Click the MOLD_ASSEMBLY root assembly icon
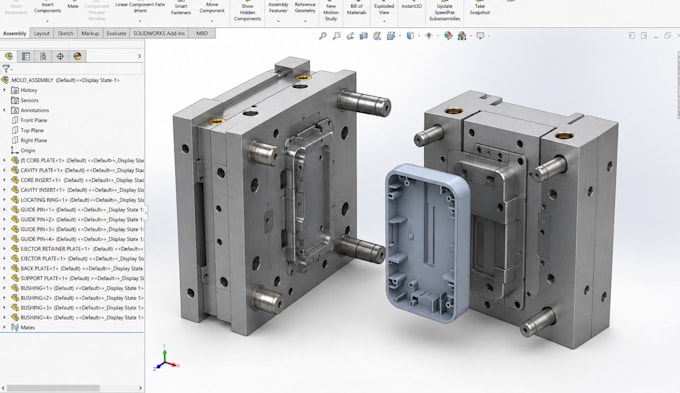 (5, 80)
